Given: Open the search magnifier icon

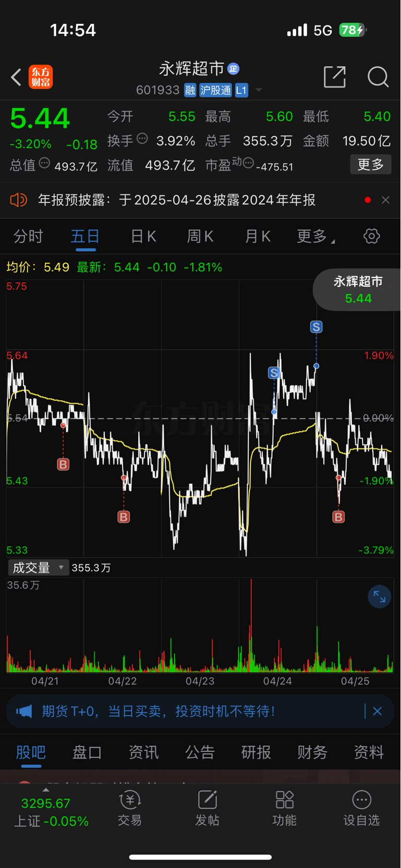Looking at the screenshot, I should tap(378, 77).
